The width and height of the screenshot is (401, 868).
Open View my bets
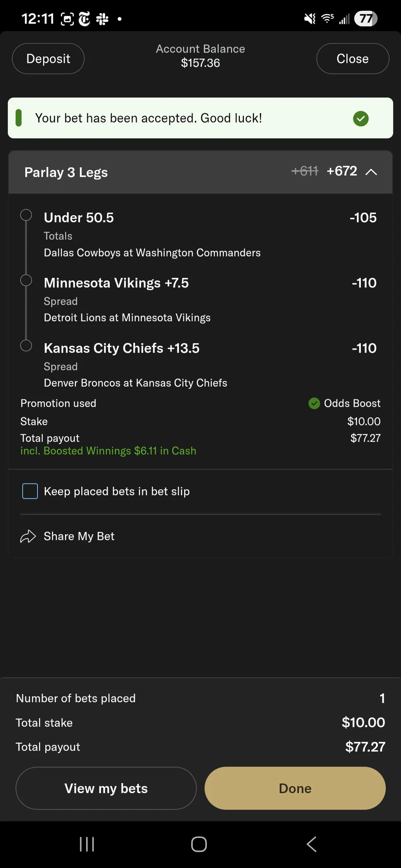tap(106, 788)
